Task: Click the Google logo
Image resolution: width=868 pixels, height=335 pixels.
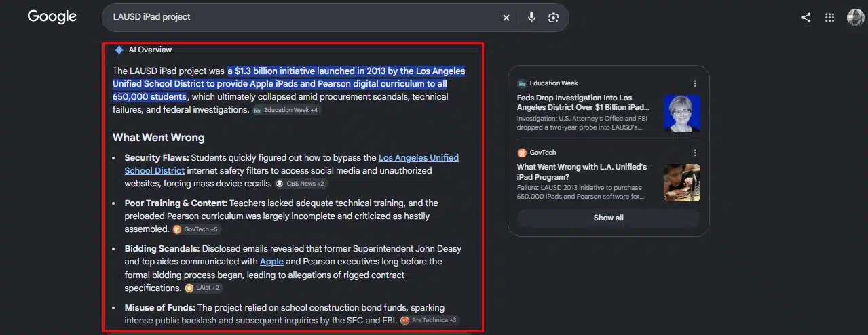Action: coord(52,17)
